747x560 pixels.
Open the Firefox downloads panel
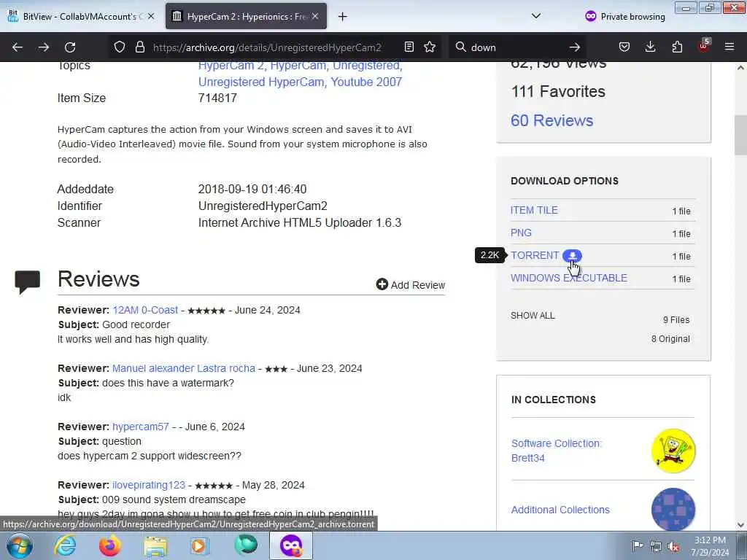point(650,47)
